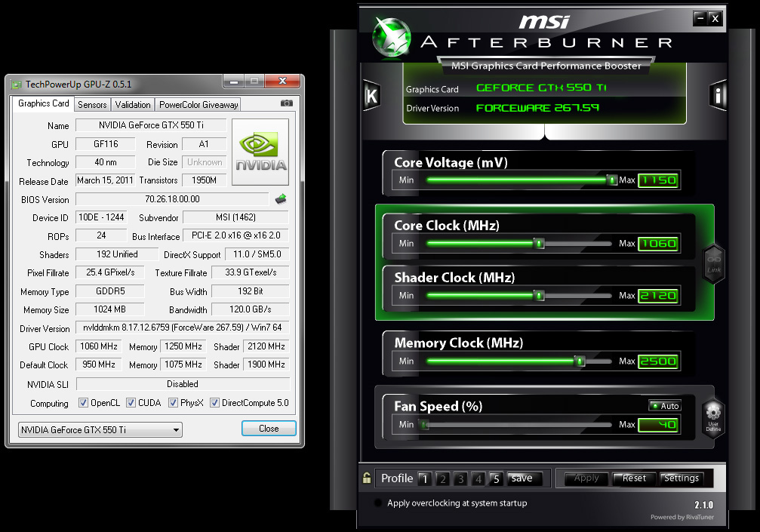The image size is (760, 532).
Task: Open the Kombustor K button in Afterburner
Action: (x=372, y=95)
